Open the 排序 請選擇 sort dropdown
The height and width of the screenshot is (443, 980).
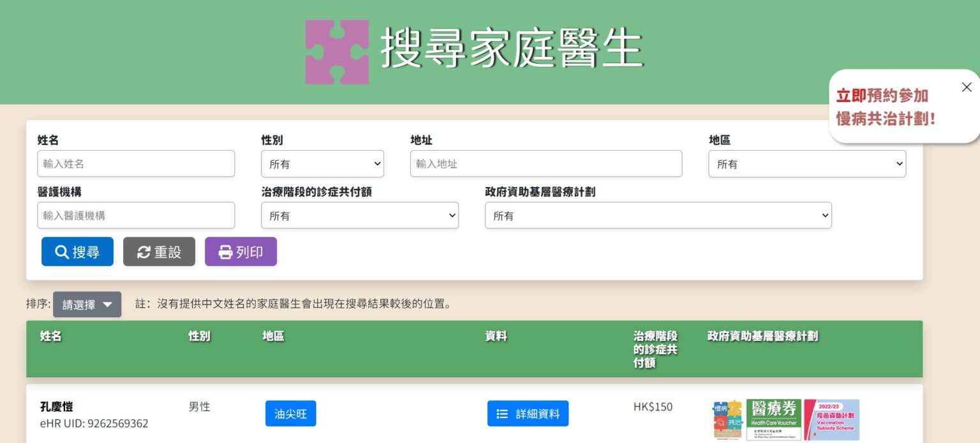[87, 304]
